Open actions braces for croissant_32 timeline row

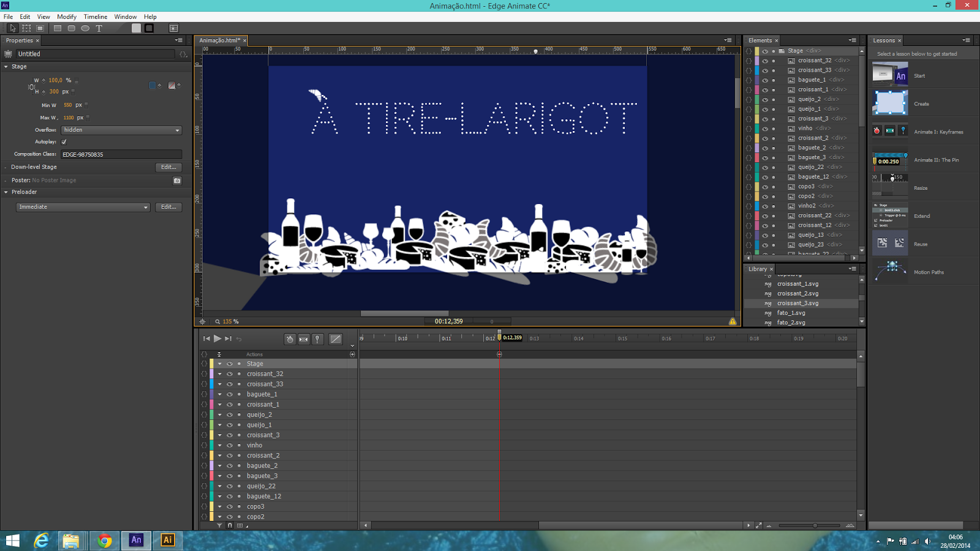[x=204, y=374]
